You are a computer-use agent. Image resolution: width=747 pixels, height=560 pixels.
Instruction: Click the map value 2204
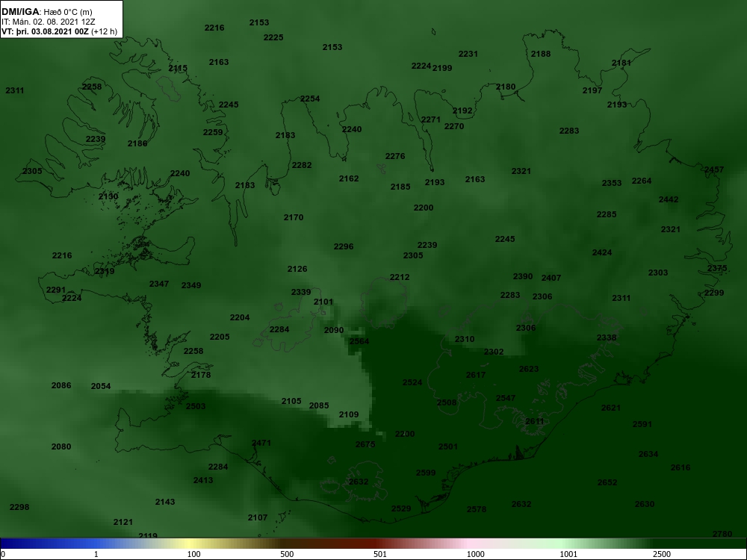(240, 317)
